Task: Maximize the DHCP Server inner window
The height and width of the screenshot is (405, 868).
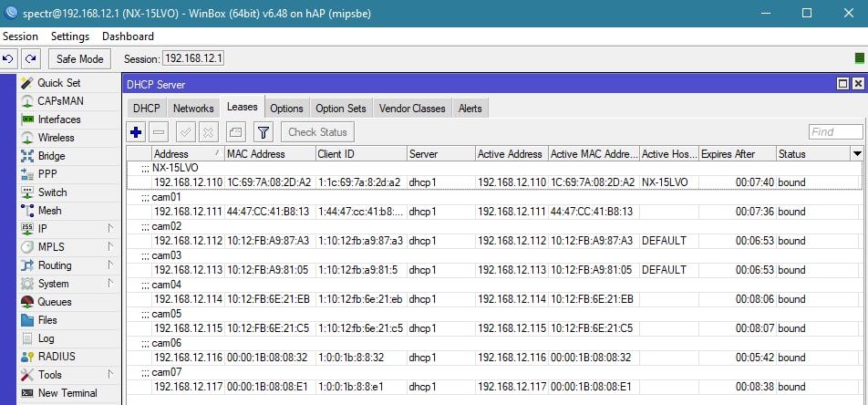Action: coord(843,84)
